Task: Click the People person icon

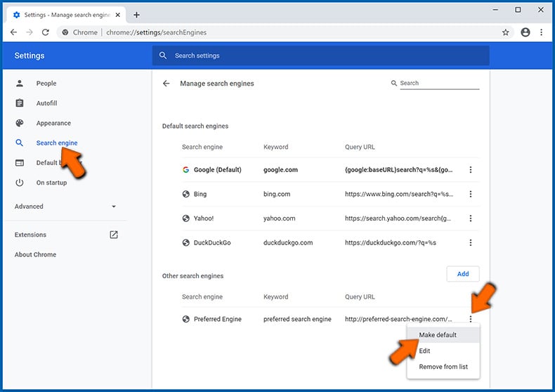Action: tap(20, 84)
